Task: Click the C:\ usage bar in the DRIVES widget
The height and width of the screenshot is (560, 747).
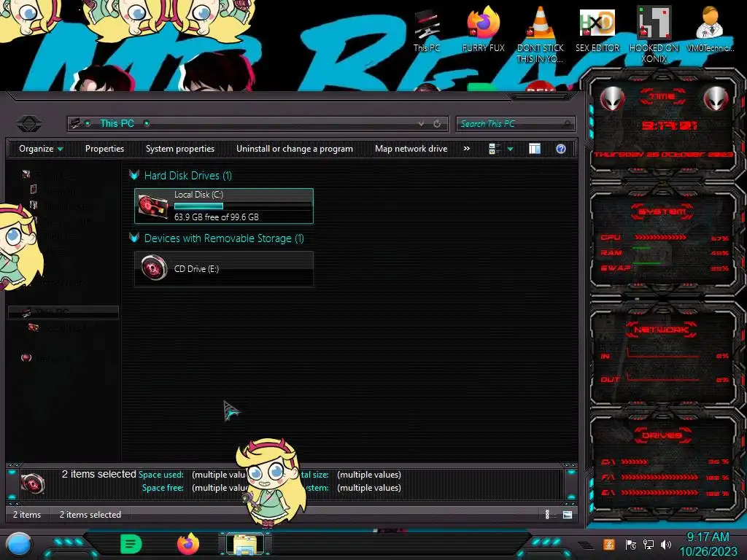Action: point(634,462)
